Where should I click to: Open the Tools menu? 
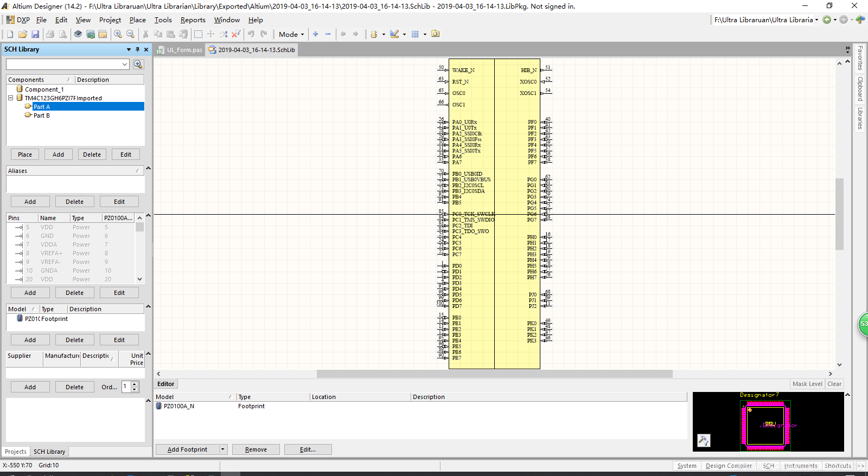coord(163,20)
